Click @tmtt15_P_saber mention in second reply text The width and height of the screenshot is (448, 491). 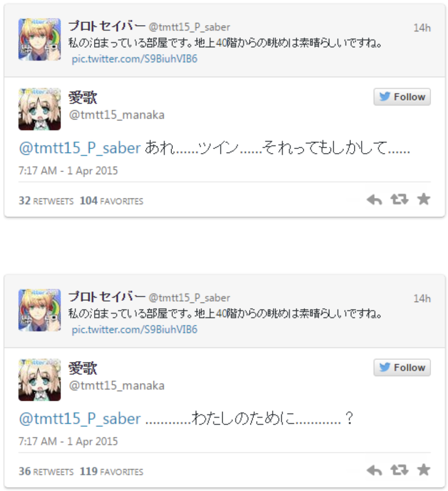(x=80, y=419)
